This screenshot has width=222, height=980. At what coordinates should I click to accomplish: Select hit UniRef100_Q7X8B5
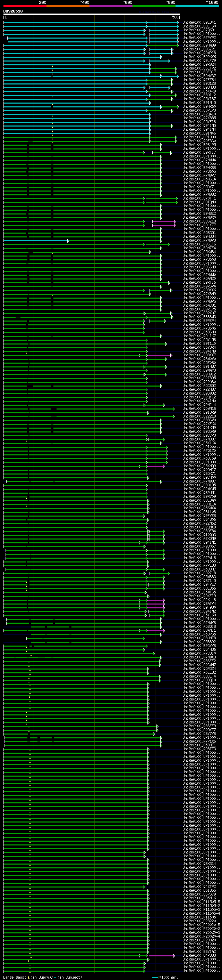(199, 118)
